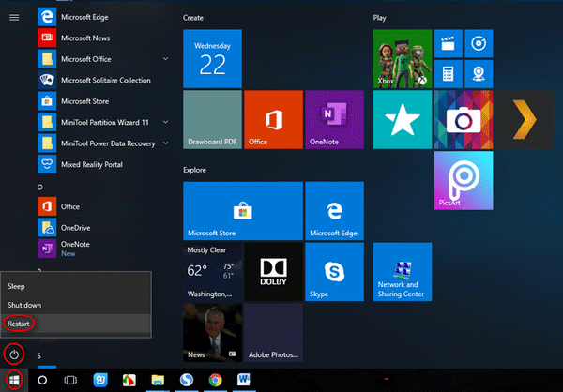
Task: Open the Plex orange chevron tile
Action: (x=525, y=119)
